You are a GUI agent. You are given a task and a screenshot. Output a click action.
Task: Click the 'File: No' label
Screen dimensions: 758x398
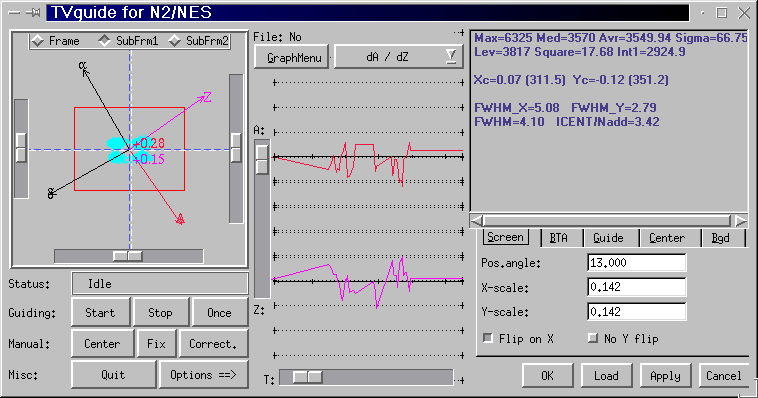tap(277, 37)
